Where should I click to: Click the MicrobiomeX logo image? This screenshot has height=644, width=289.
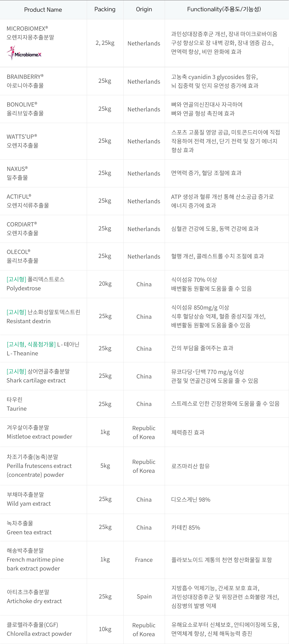click(24, 53)
